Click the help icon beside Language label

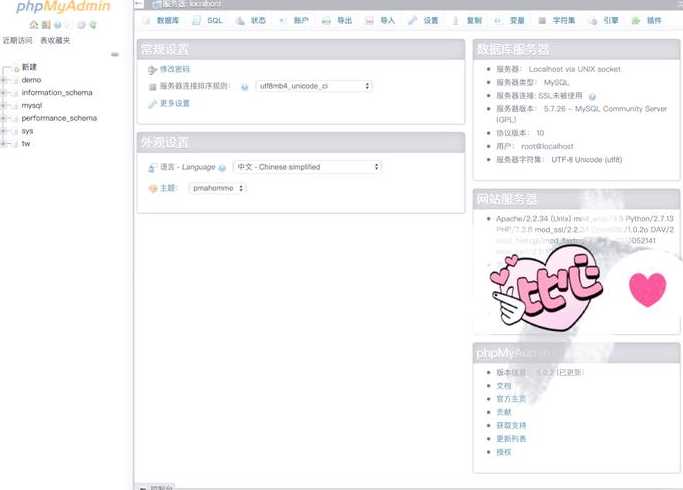pos(222,168)
